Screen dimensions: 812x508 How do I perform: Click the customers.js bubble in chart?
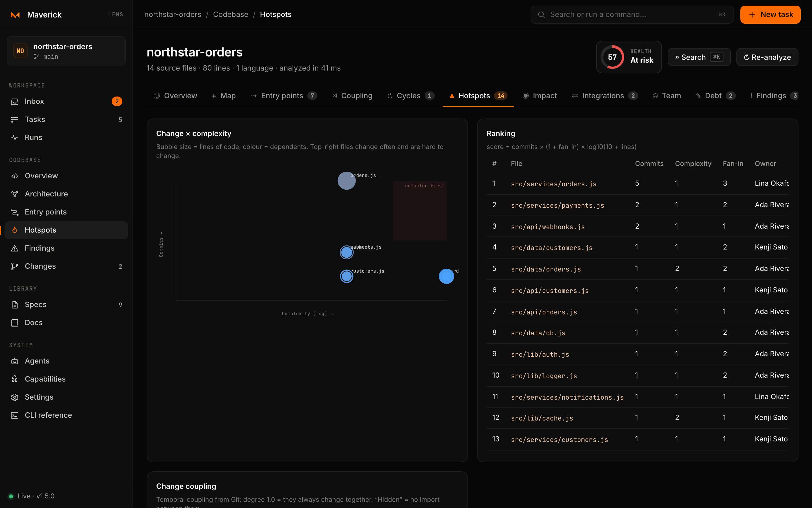[x=347, y=276]
